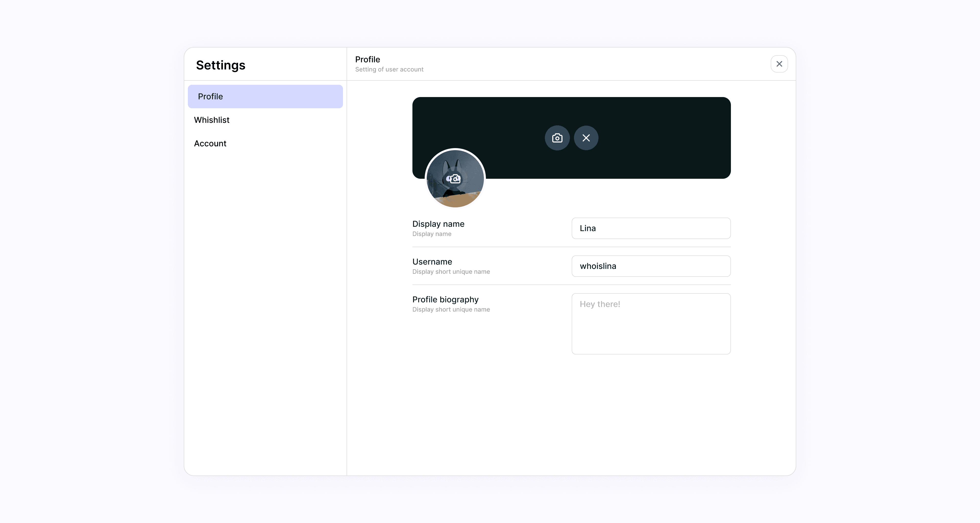Click into the Profile biography text area
This screenshot has width=980, height=523.
point(651,324)
